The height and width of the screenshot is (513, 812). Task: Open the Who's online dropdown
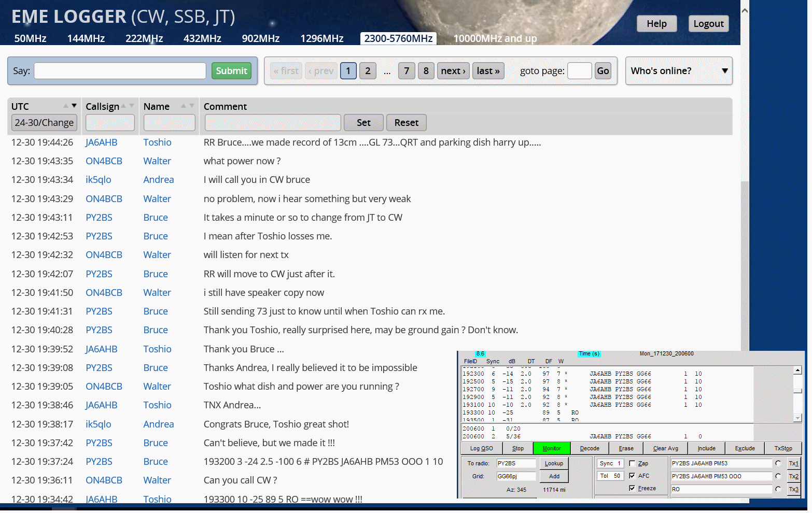[679, 71]
